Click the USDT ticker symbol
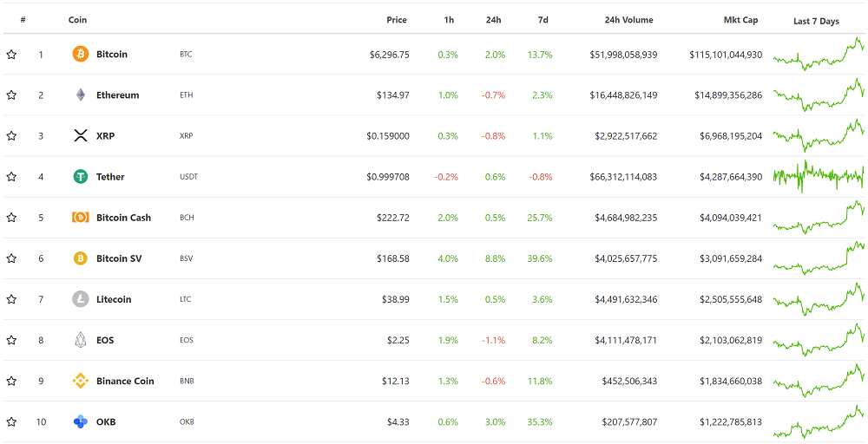 pyautogui.click(x=188, y=177)
